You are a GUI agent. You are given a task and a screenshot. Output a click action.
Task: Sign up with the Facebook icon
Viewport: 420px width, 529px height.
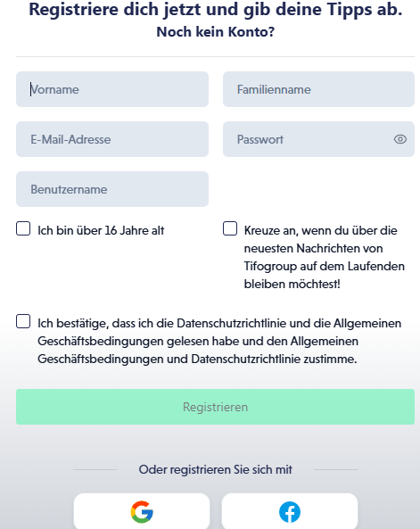290,512
